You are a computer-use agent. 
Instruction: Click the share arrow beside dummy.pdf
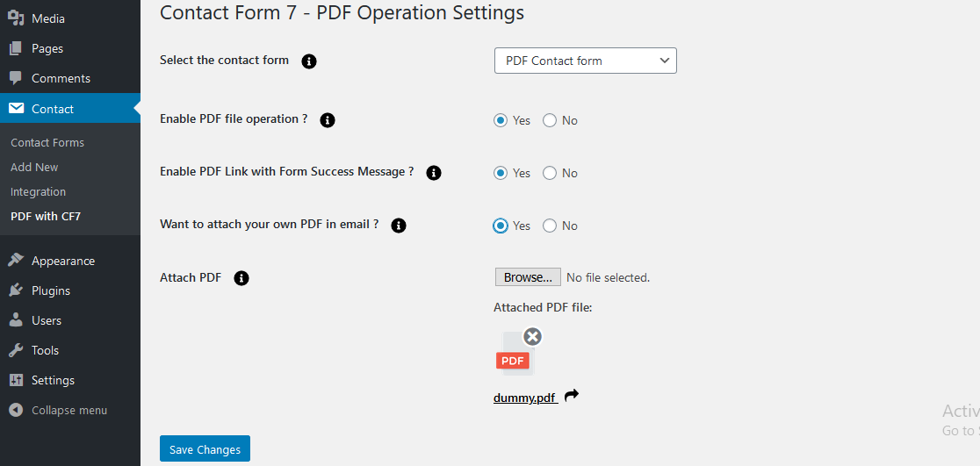[x=572, y=396]
